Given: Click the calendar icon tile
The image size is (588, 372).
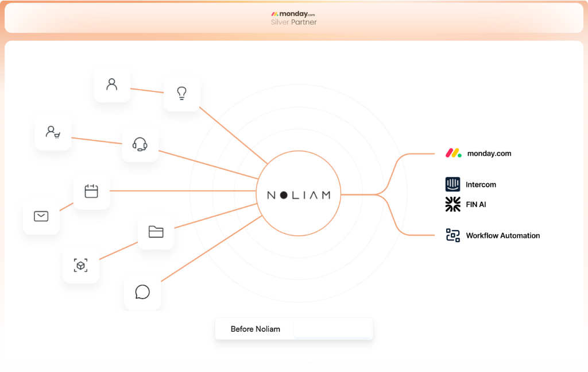Looking at the screenshot, I should pyautogui.click(x=91, y=191).
